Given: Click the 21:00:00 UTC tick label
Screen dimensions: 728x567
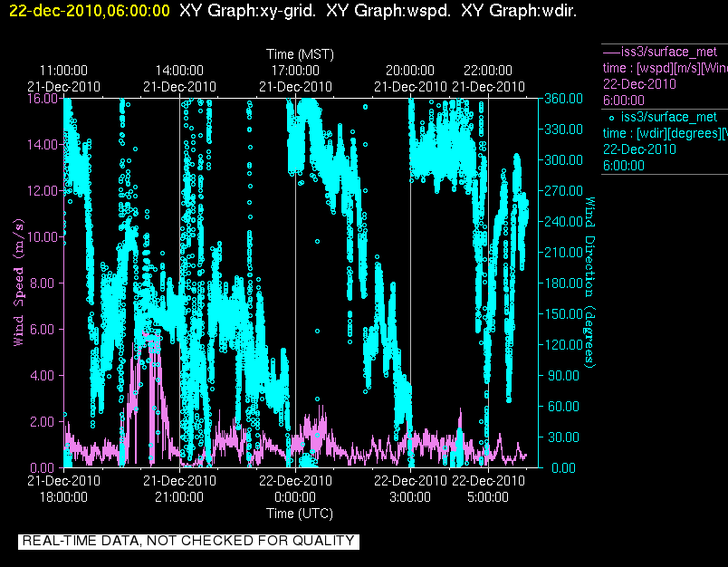Looking at the screenshot, I should (179, 497).
